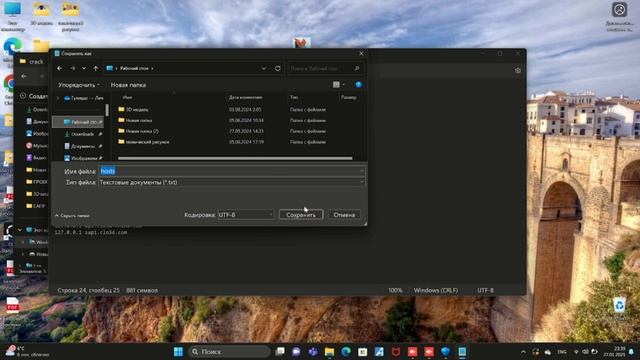Expand the Галерея item in the dialog sidebar
Screen dimensions: 640x360
(58, 98)
